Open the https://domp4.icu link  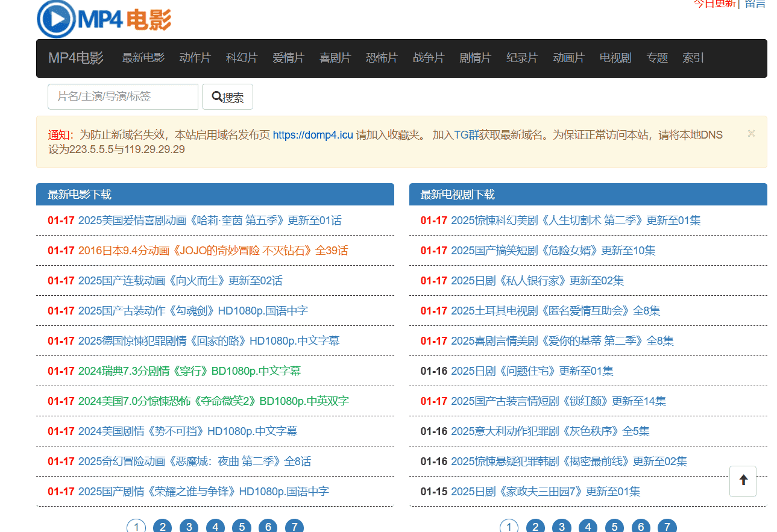tap(313, 135)
